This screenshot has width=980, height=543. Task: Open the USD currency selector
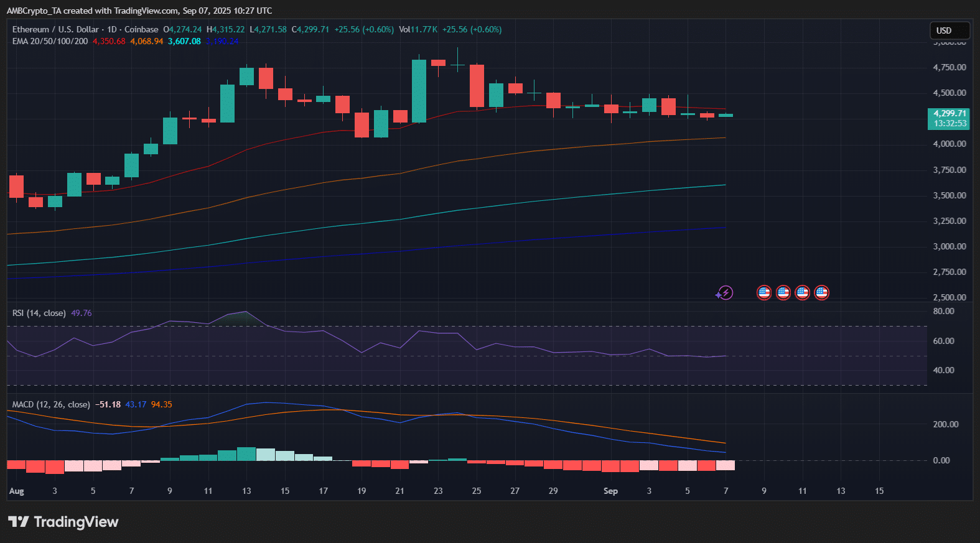[948, 30]
